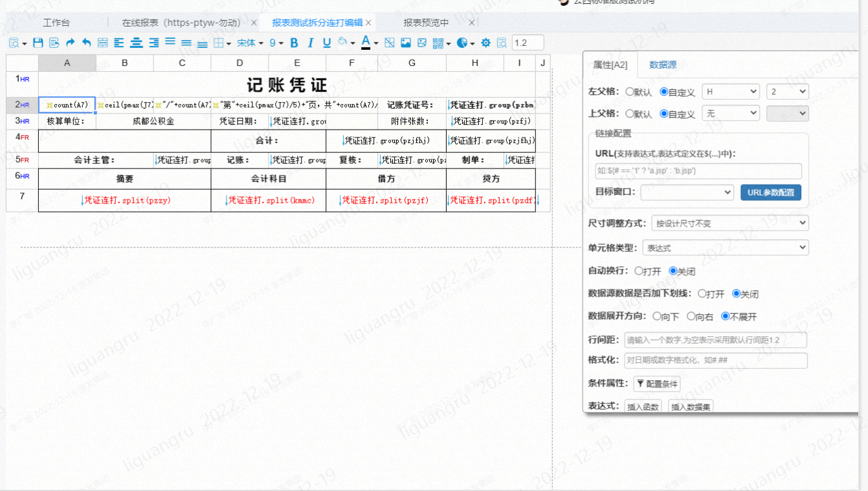The width and height of the screenshot is (868, 491).
Task: Open the 数据源 panel tab
Action: pyautogui.click(x=663, y=65)
